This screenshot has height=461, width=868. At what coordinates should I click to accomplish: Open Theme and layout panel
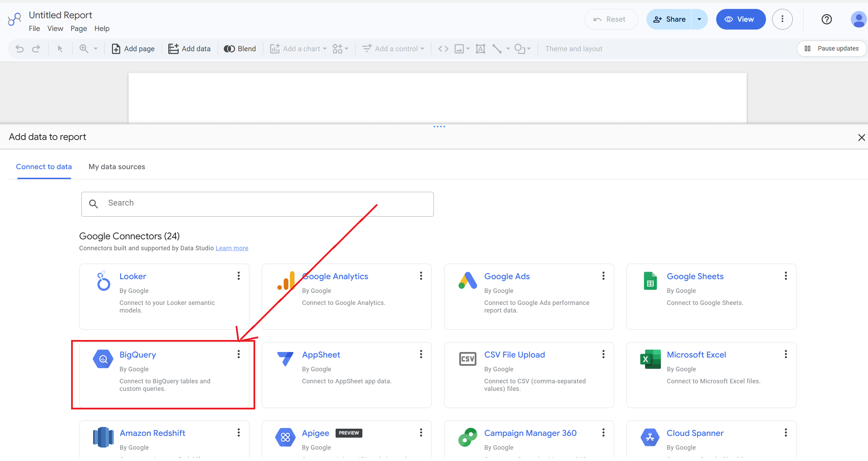(x=574, y=49)
